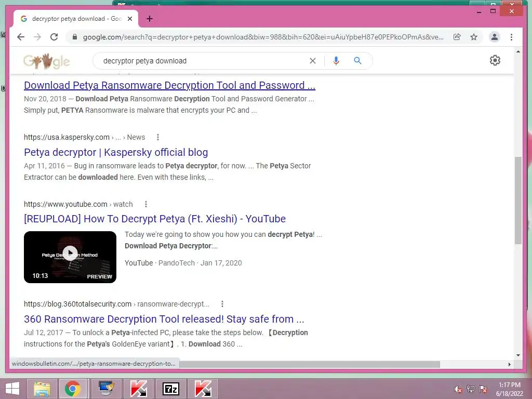Start a voice search with microphone
532x399 pixels.
(336, 61)
